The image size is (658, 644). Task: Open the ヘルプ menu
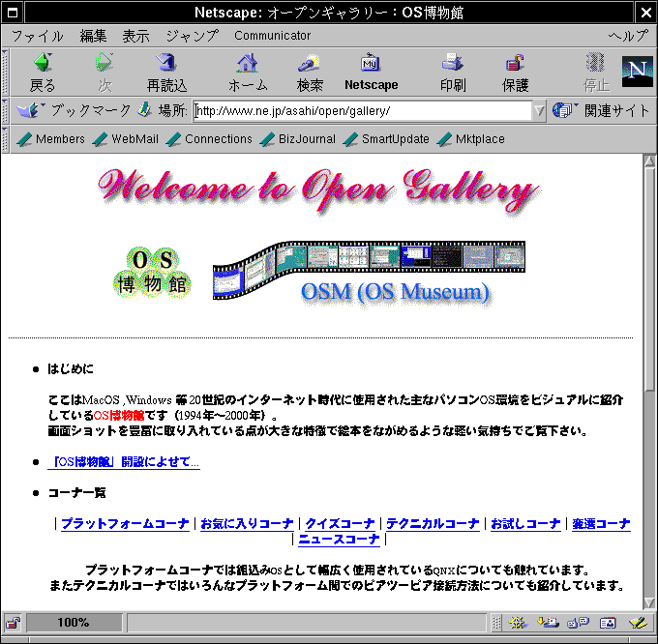pyautogui.click(x=628, y=36)
